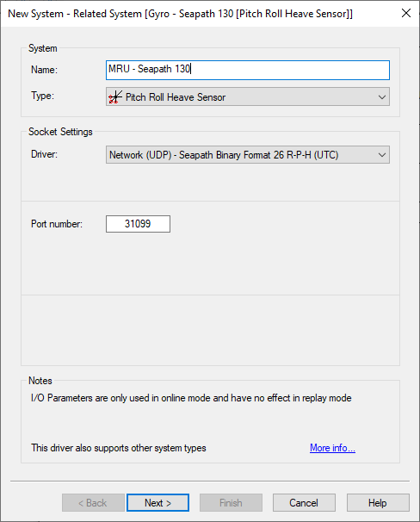Click the Type: label

[x=42, y=96]
